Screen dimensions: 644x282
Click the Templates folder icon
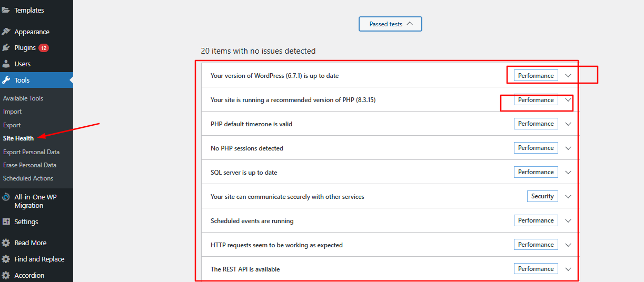(x=6, y=10)
